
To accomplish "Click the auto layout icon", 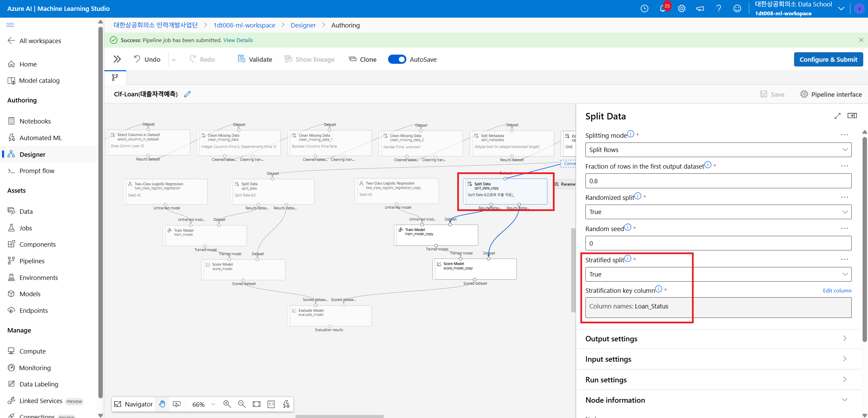I will pyautogui.click(x=286, y=404).
